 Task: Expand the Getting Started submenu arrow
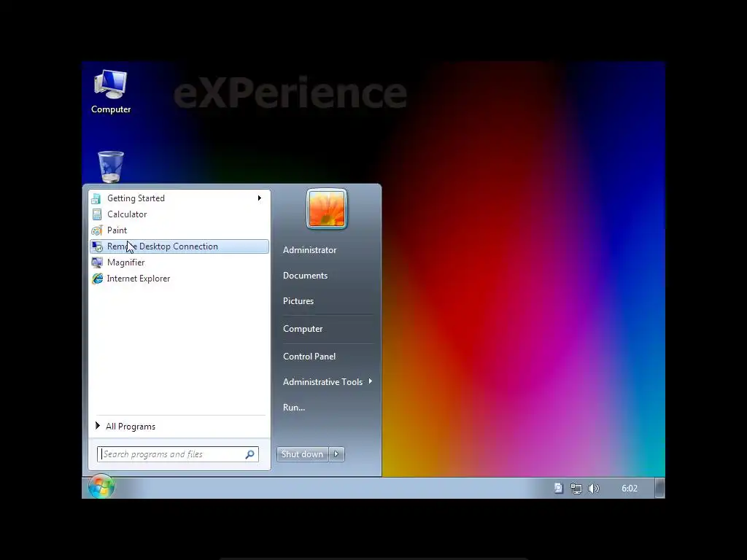[x=259, y=198]
